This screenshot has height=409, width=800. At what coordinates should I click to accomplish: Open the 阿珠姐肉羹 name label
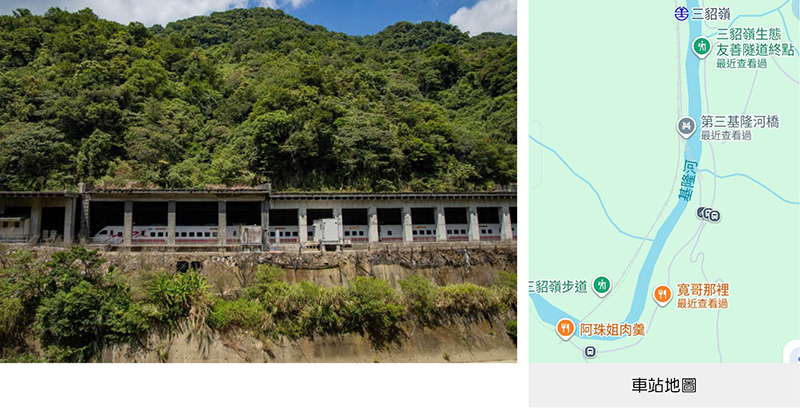[612, 330]
